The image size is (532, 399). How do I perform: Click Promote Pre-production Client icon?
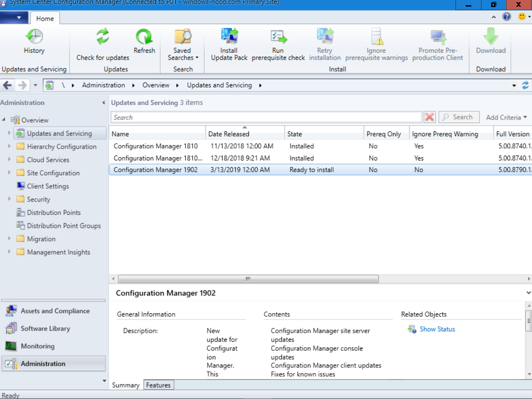438,36
